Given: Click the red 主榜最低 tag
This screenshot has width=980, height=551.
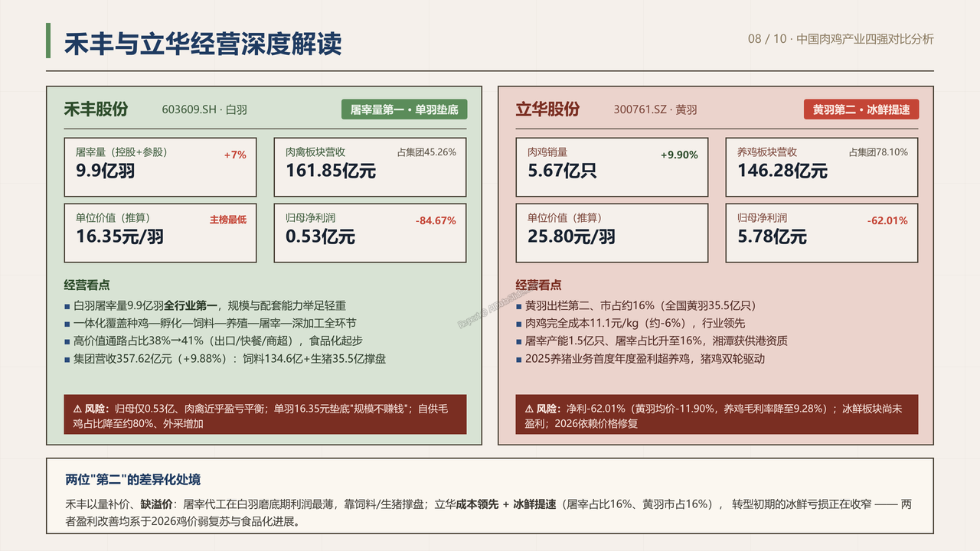Looking at the screenshot, I should coord(228,220).
